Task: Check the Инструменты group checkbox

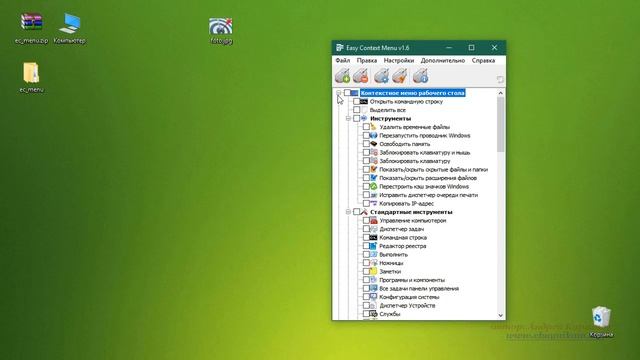Action: tap(357, 118)
